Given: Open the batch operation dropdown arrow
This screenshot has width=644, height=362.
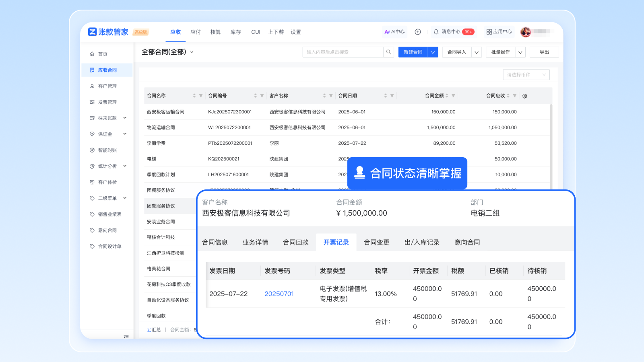Looking at the screenshot, I should pyautogui.click(x=520, y=52).
